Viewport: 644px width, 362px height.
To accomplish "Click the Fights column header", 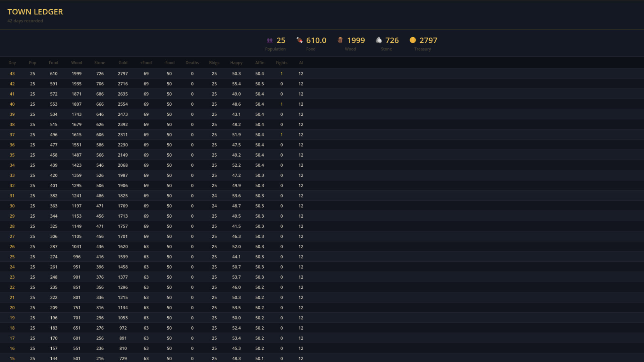I will [281, 63].
